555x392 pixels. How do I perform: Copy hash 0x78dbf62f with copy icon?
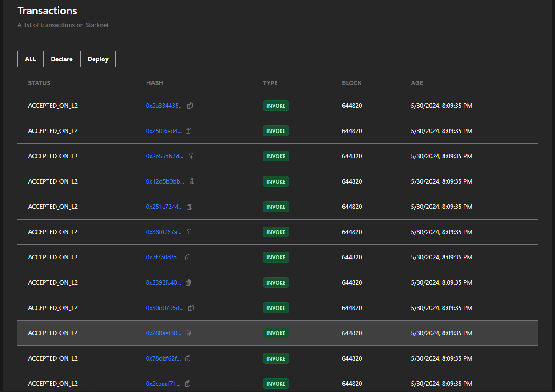tap(188, 359)
